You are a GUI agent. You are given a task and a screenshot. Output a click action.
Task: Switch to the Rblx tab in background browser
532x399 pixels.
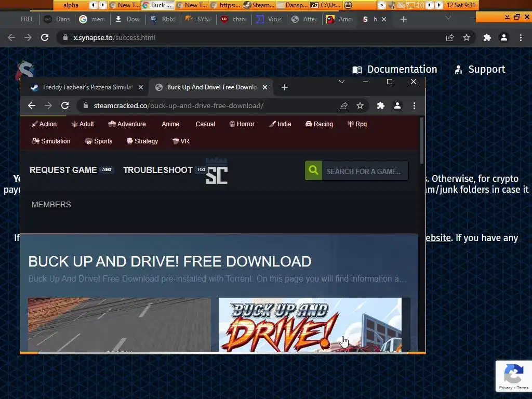[164, 19]
